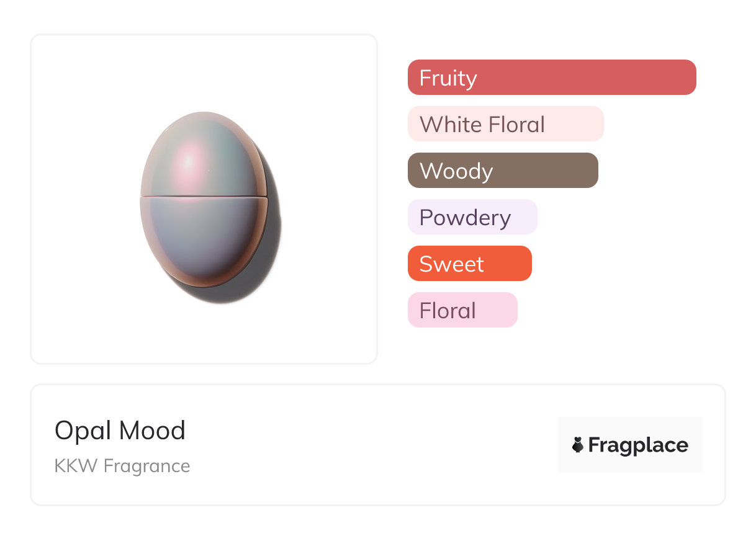Open the Opal Mood fragrance title
The image size is (756, 536).
pyautogui.click(x=120, y=431)
